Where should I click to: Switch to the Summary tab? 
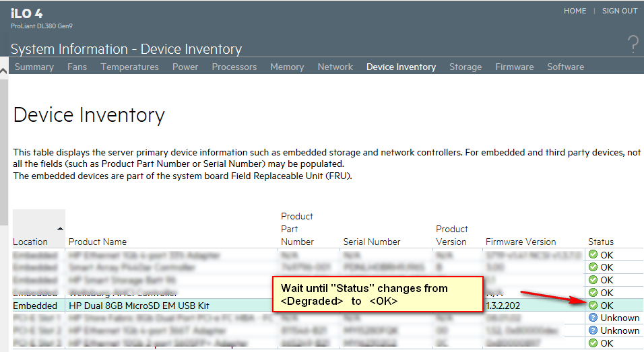pos(34,67)
